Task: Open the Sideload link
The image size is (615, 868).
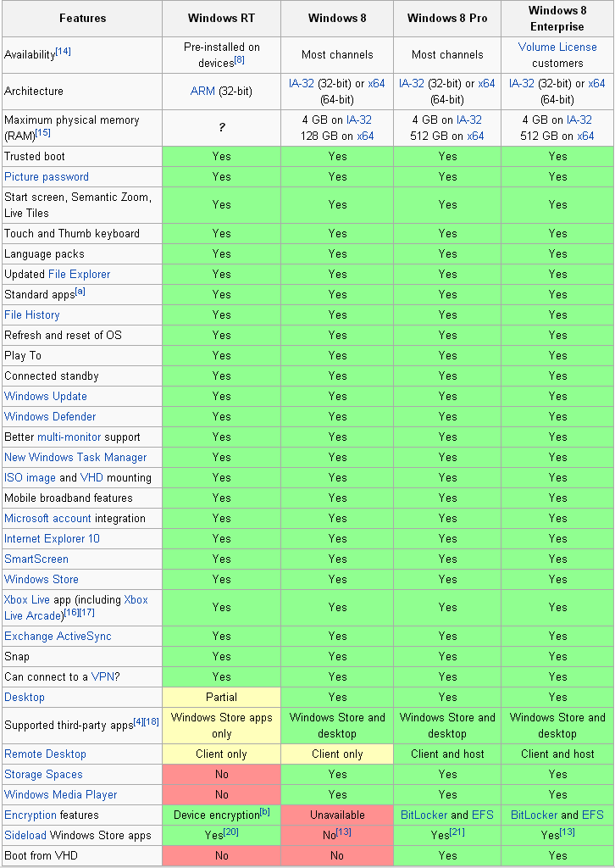Action: [x=25, y=835]
